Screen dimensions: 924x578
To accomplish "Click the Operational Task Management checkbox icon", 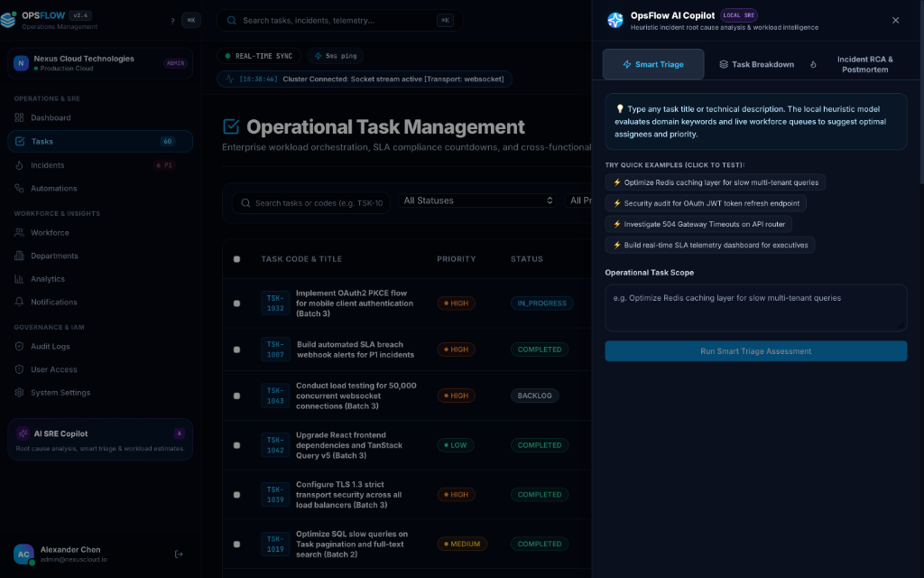I will pyautogui.click(x=231, y=126).
